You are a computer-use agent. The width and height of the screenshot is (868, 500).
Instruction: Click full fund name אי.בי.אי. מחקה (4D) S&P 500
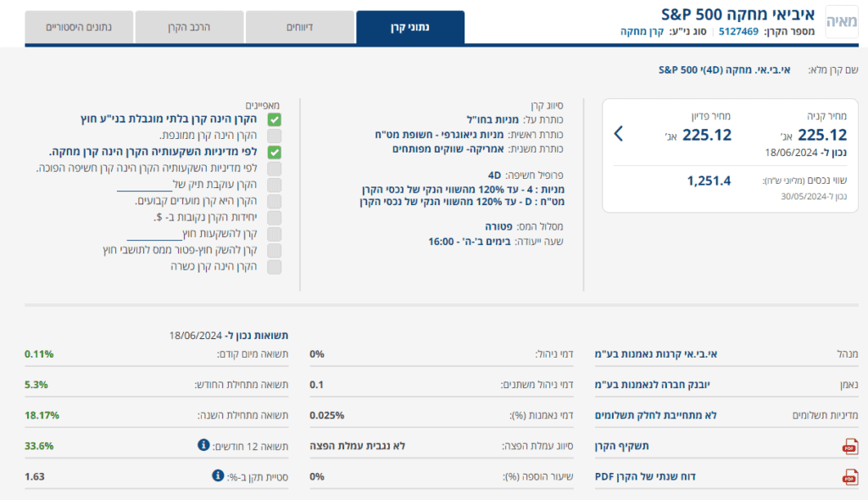click(x=725, y=69)
